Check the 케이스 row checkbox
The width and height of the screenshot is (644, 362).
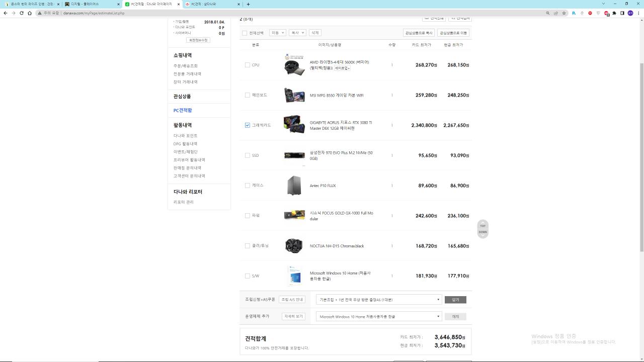(x=247, y=186)
